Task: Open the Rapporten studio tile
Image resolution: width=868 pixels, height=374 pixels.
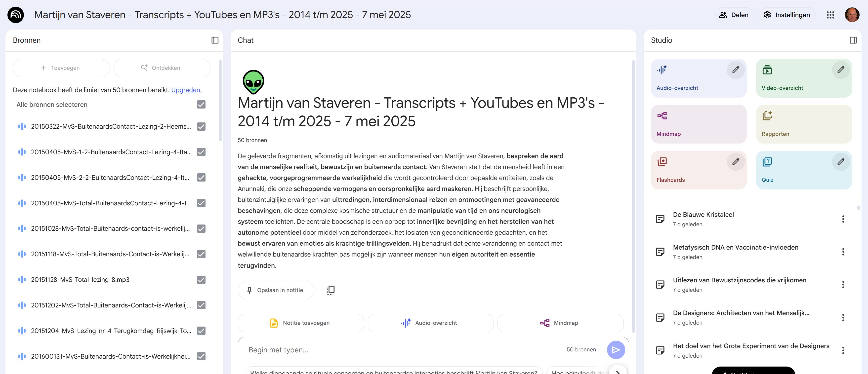Action: point(804,124)
